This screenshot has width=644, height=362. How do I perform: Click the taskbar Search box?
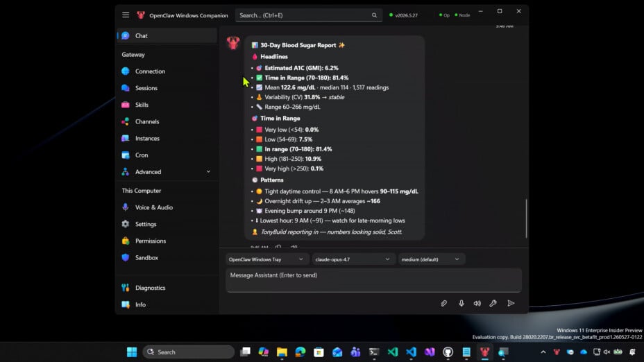pyautogui.click(x=189, y=352)
